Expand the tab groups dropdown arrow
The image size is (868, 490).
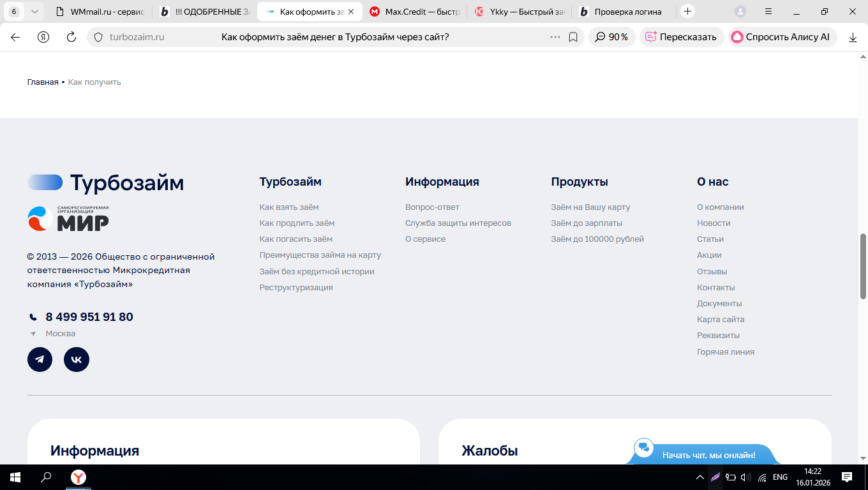coord(34,11)
